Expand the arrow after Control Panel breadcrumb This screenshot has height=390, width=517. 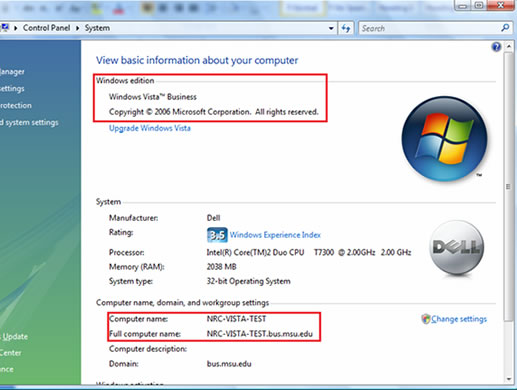77,28
